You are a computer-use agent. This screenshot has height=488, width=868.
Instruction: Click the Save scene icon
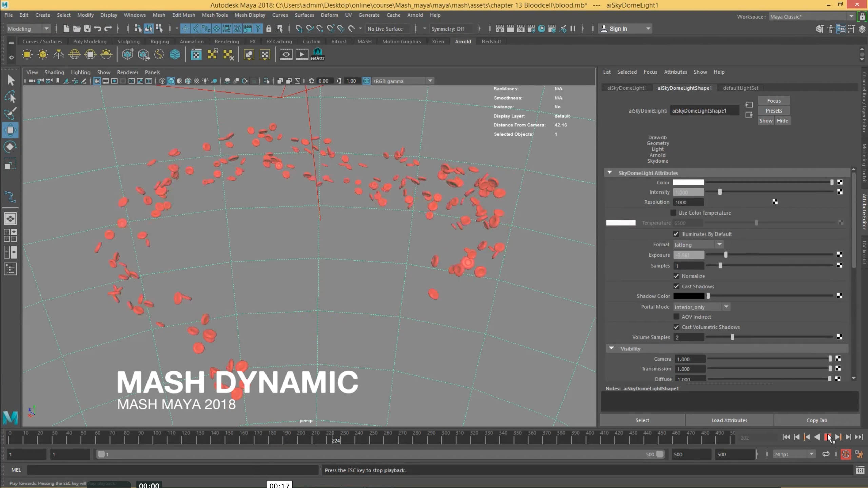pyautogui.click(x=87, y=29)
